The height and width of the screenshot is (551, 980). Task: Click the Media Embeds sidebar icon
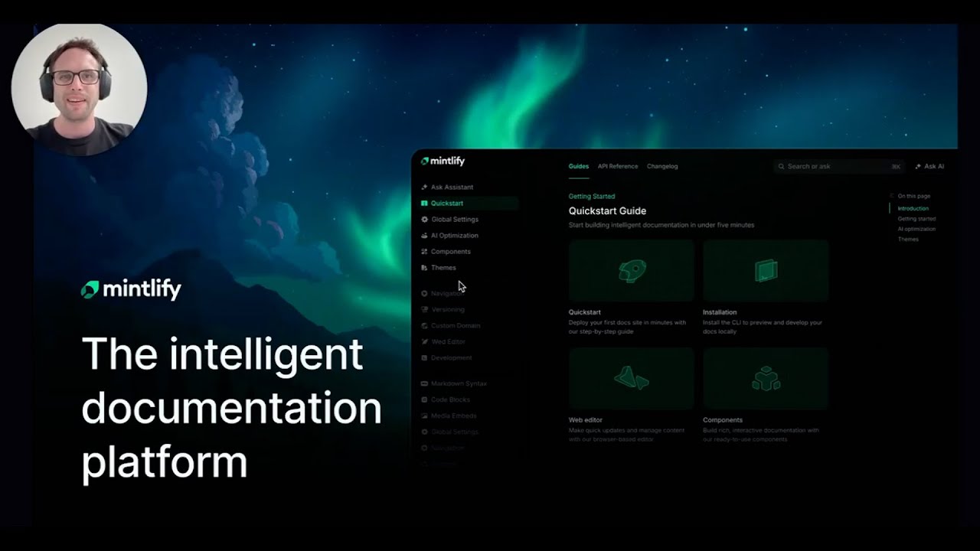(424, 416)
